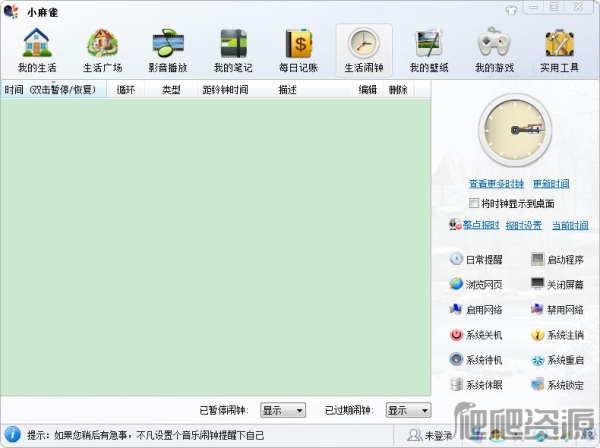Click 距铃钟时间 column header
600x448 pixels.
236,90
